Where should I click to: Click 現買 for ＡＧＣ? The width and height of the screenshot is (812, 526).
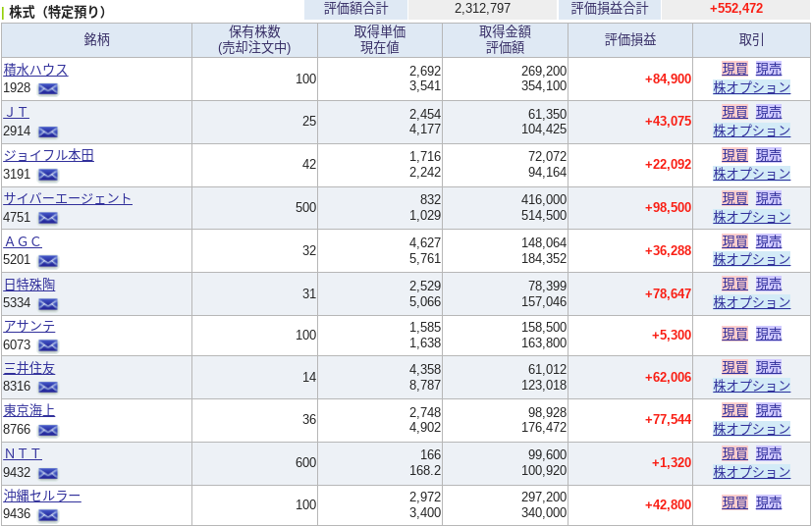pyautogui.click(x=734, y=241)
